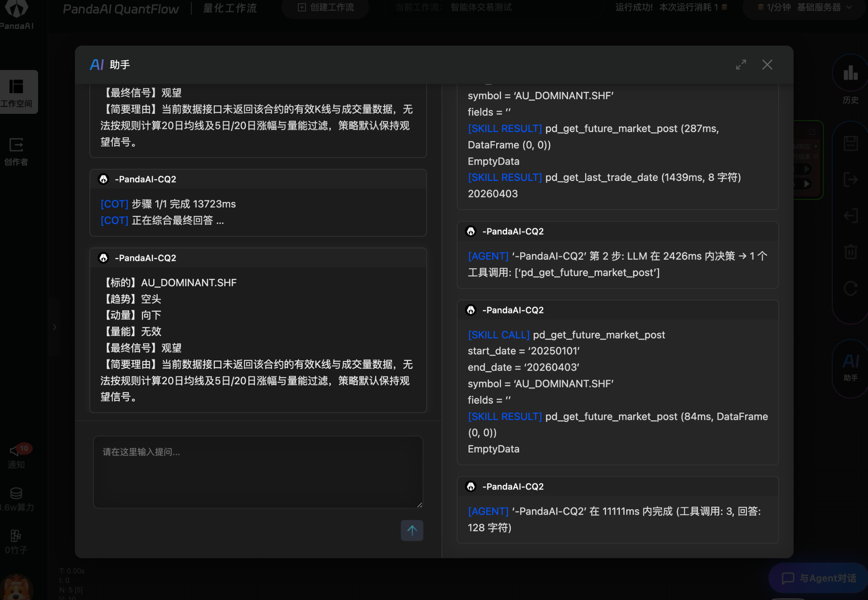The height and width of the screenshot is (600, 868).
Task: Click the 创建工作流 create workflow button
Action: [326, 8]
